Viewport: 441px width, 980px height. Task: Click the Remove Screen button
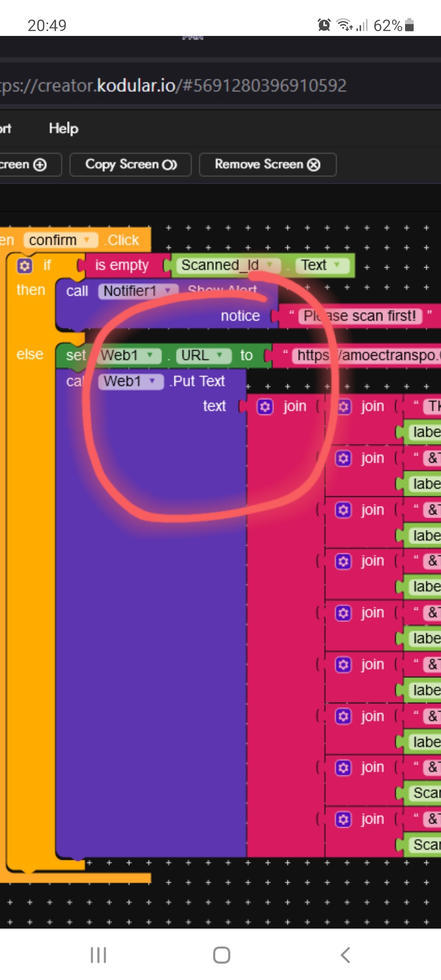coord(268,165)
